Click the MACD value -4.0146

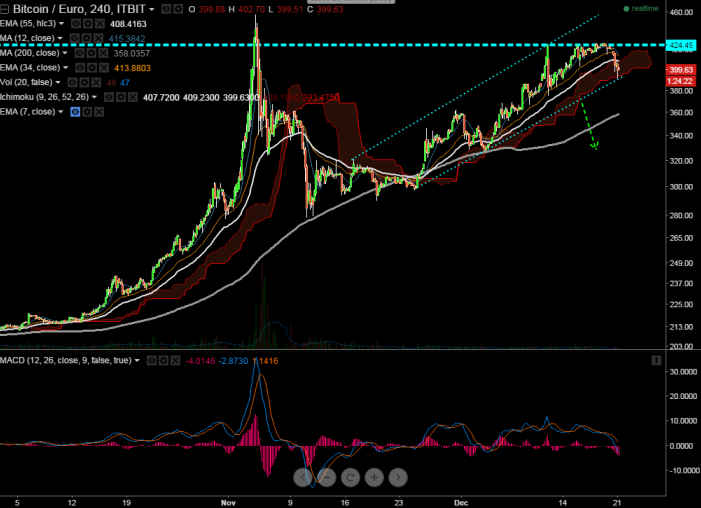click(x=200, y=361)
